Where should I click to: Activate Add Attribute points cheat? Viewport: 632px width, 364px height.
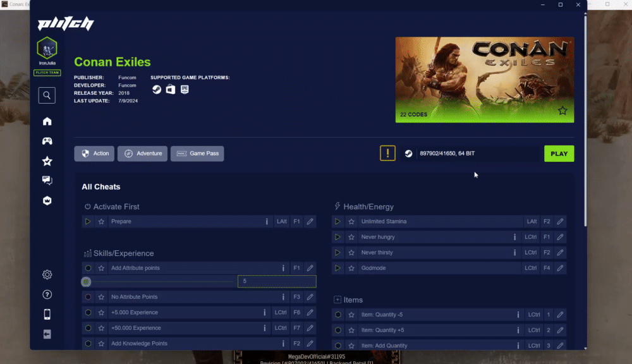click(x=88, y=268)
